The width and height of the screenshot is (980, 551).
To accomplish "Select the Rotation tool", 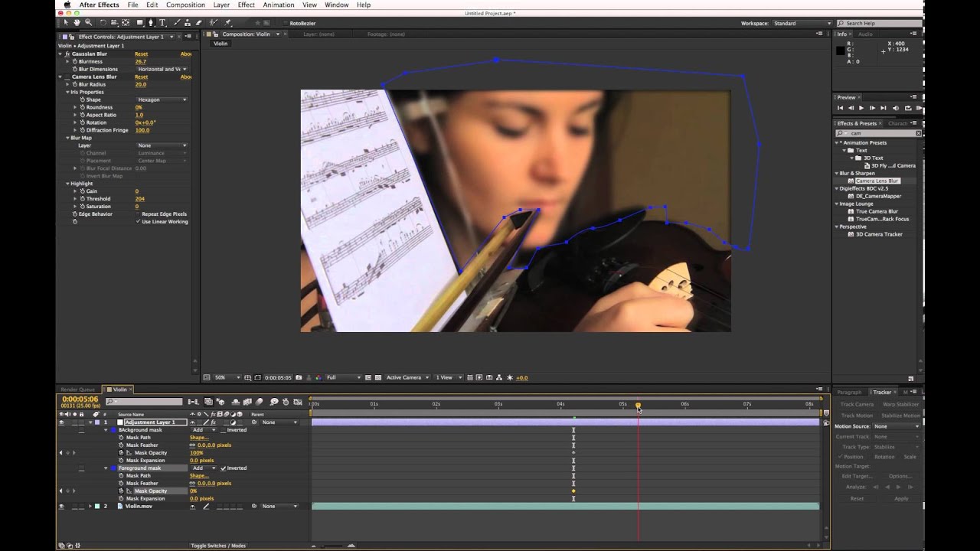I will click(103, 23).
